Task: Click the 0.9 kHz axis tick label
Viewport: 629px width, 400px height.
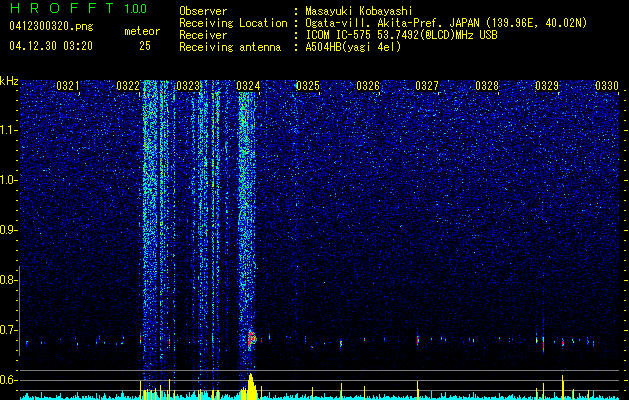Action: click(x=8, y=230)
